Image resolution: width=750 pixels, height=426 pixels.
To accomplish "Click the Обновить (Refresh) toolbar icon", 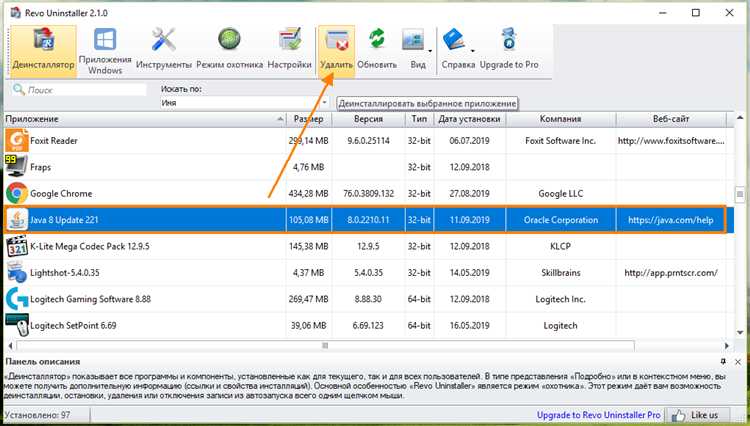I will [x=377, y=50].
